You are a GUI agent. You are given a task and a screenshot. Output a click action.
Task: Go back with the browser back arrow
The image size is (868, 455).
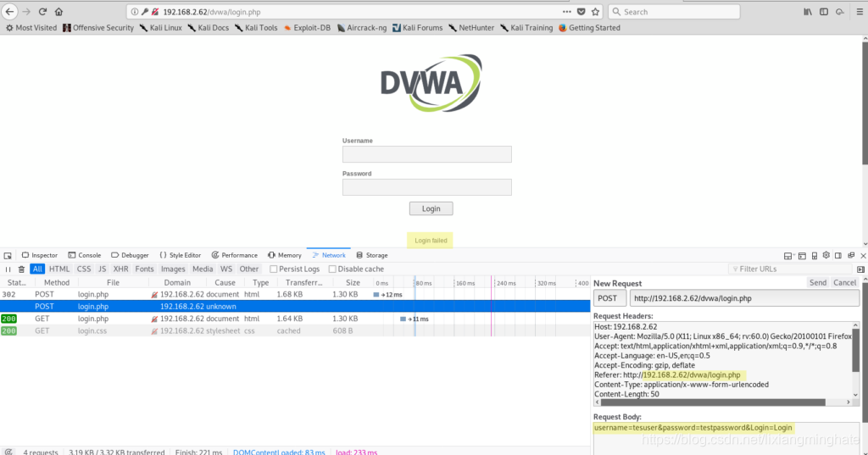coord(9,12)
